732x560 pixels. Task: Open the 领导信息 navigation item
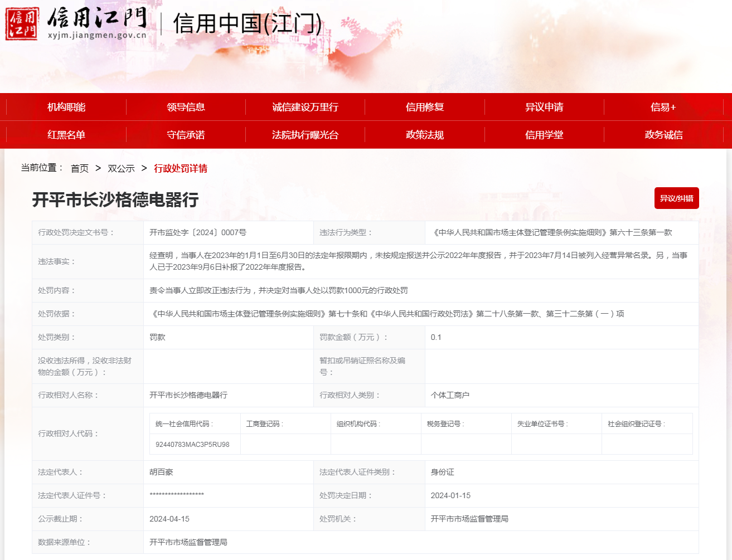(186, 107)
